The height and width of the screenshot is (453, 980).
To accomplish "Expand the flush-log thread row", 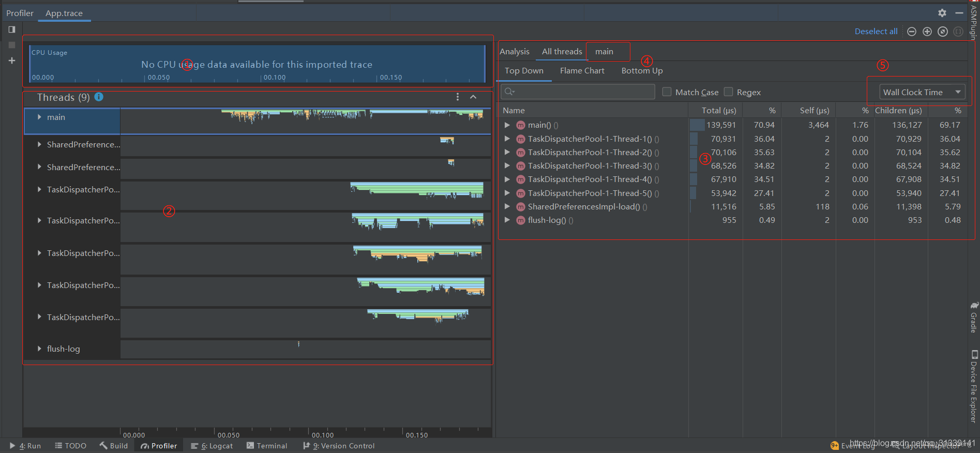I will coord(39,349).
